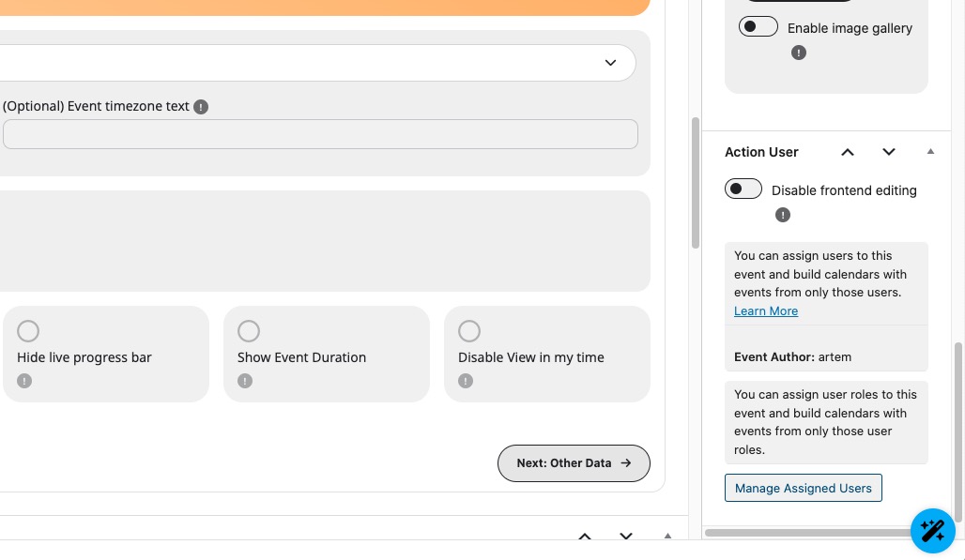The height and width of the screenshot is (560, 965).
Task: Select Show Event Duration option
Action: (x=249, y=331)
